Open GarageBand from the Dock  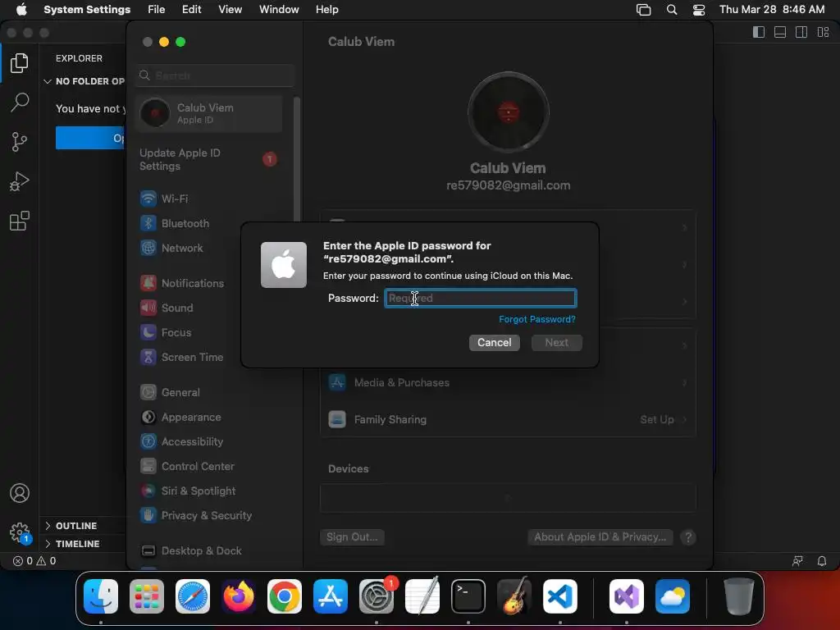514,596
